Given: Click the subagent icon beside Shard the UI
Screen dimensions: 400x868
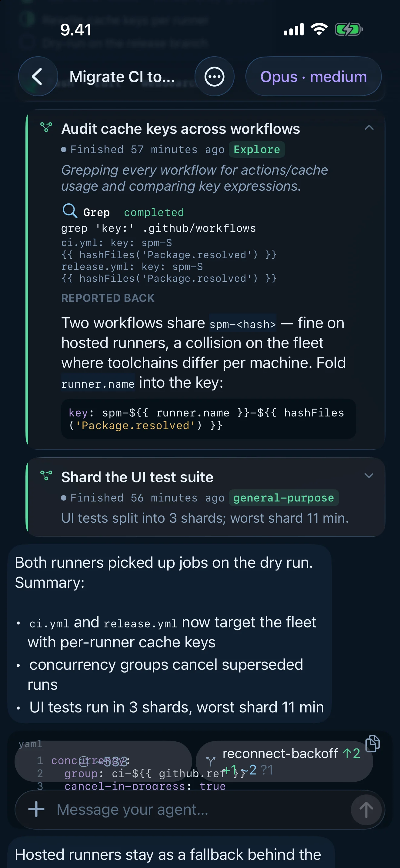Looking at the screenshot, I should 46,475.
